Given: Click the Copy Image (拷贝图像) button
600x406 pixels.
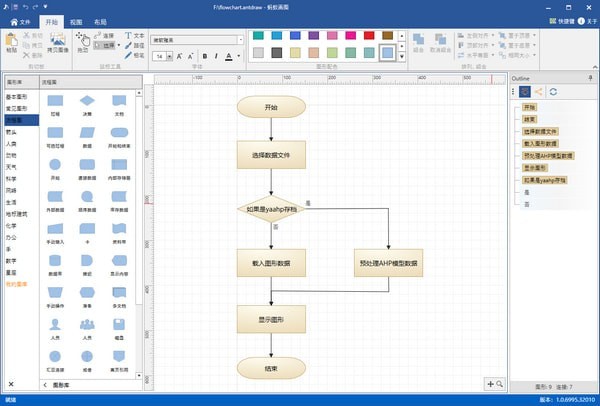Looking at the screenshot, I should [58, 42].
